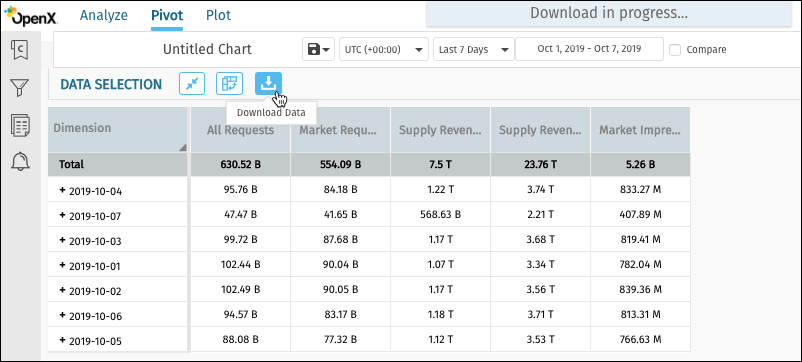The image size is (802, 362).
Task: Expand the 2019-10-03 row
Action: pyautogui.click(x=62, y=240)
